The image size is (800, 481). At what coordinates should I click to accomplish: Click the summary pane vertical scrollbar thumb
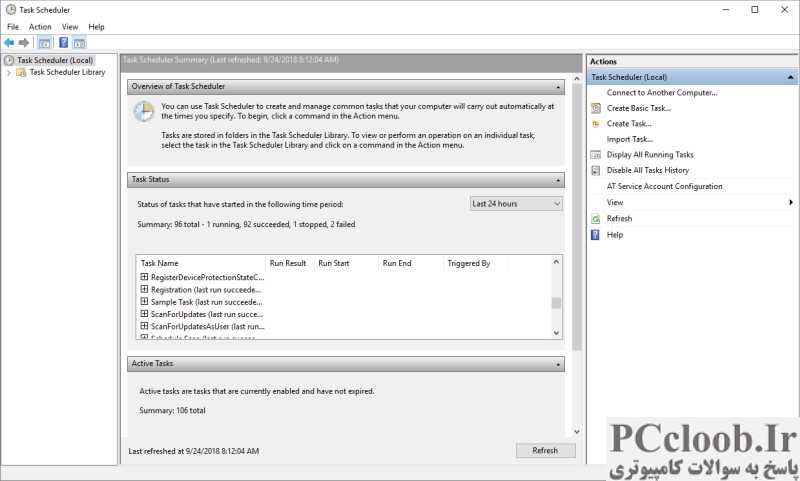coord(577,217)
